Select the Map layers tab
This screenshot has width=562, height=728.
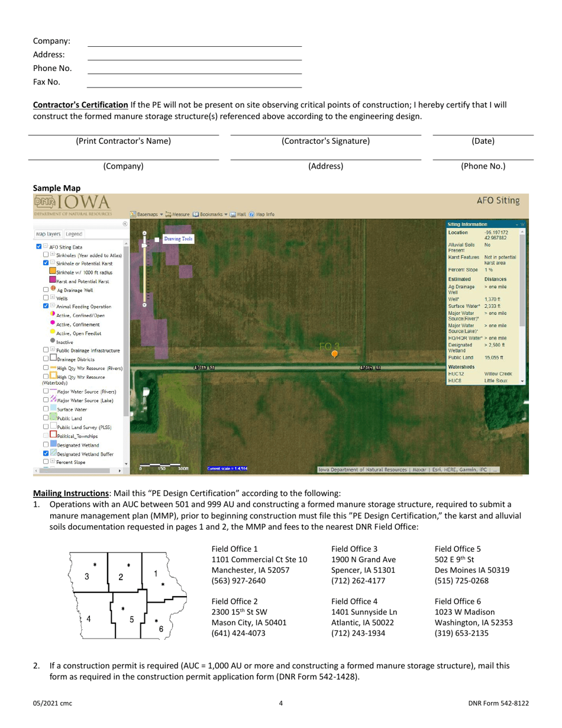(x=48, y=234)
